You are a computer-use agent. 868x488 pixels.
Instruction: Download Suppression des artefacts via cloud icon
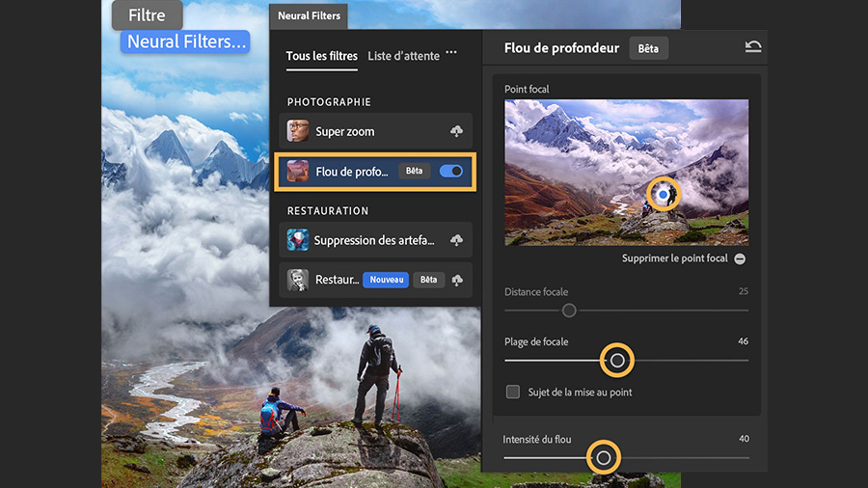tap(456, 240)
